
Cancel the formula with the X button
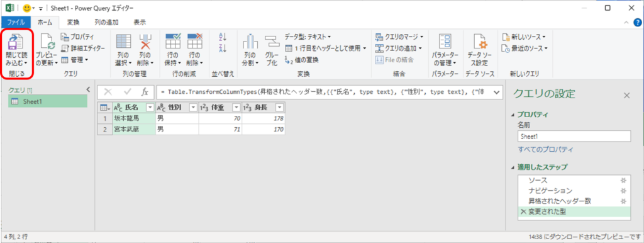108,93
